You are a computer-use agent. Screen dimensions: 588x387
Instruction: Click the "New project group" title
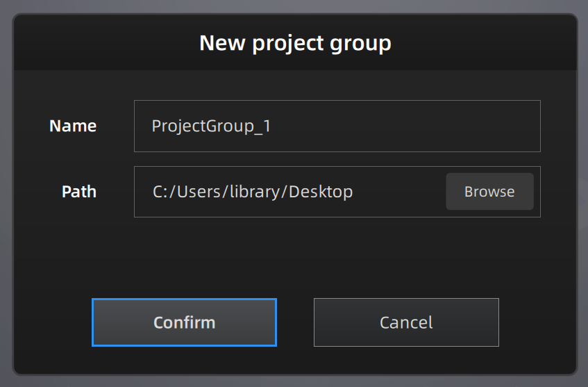tap(295, 43)
